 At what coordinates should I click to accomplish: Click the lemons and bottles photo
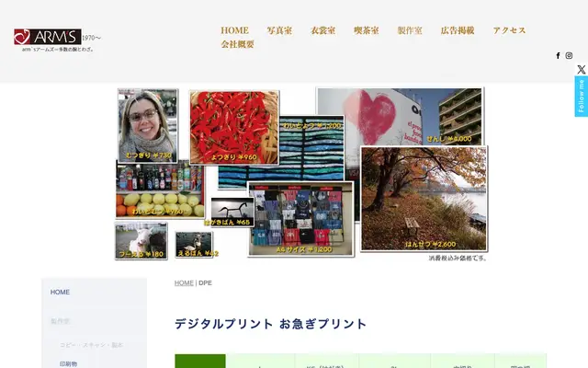(160, 190)
